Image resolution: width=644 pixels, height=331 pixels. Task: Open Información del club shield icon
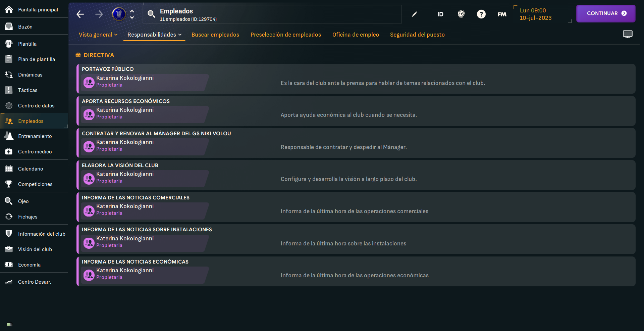coord(9,234)
